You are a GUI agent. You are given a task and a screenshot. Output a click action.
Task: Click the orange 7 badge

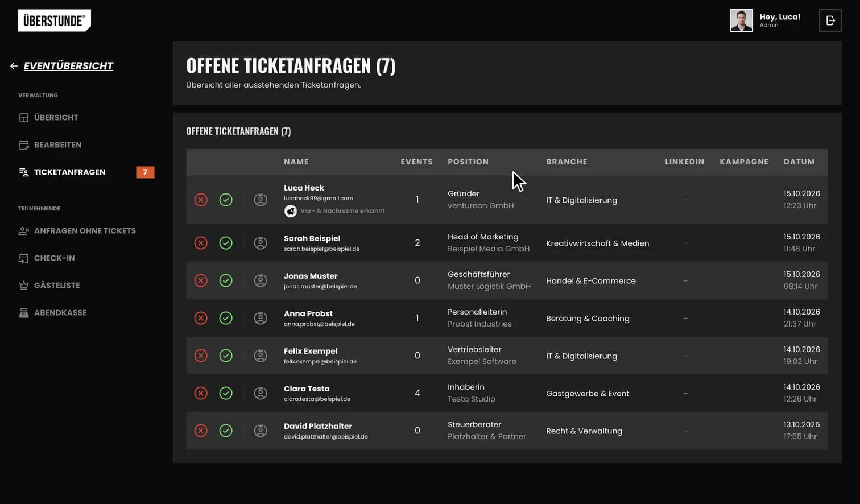pyautogui.click(x=145, y=172)
